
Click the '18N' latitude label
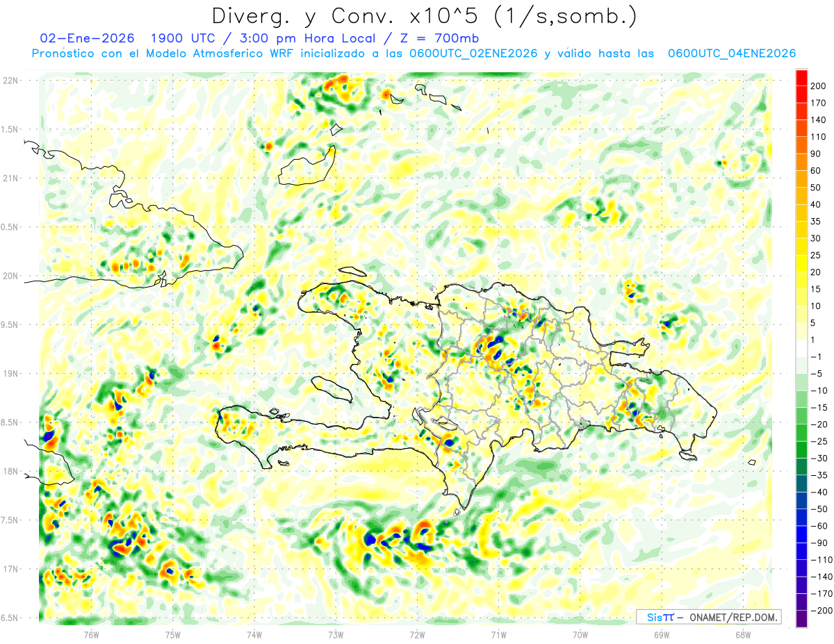(10, 471)
